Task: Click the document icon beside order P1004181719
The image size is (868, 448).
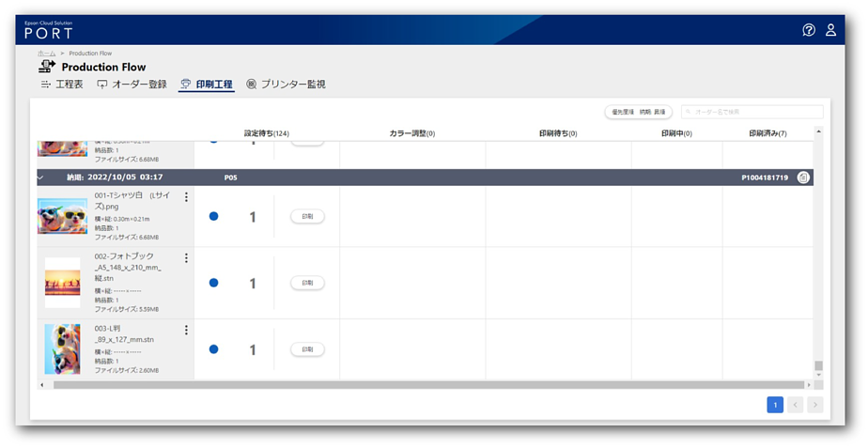Action: click(x=803, y=177)
